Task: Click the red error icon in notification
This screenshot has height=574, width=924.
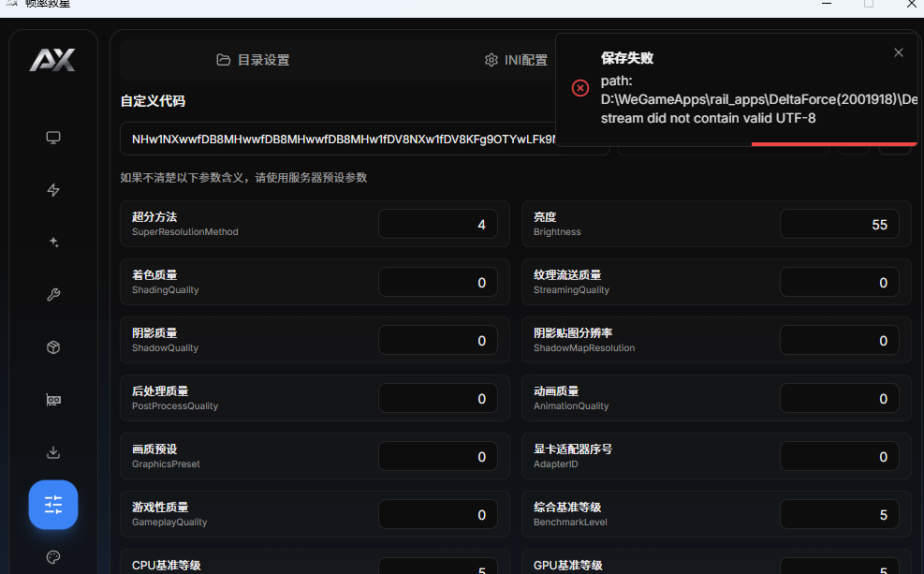Action: 579,87
